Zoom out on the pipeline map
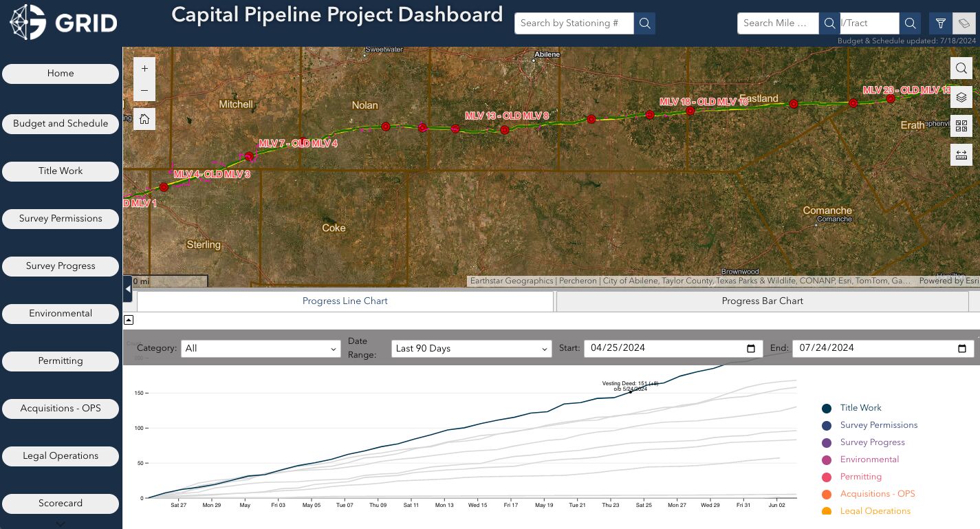The width and height of the screenshot is (980, 529). click(144, 90)
